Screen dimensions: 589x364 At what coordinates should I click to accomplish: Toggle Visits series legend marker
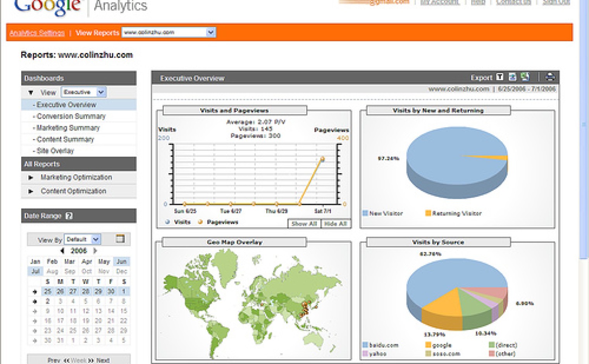pos(167,222)
